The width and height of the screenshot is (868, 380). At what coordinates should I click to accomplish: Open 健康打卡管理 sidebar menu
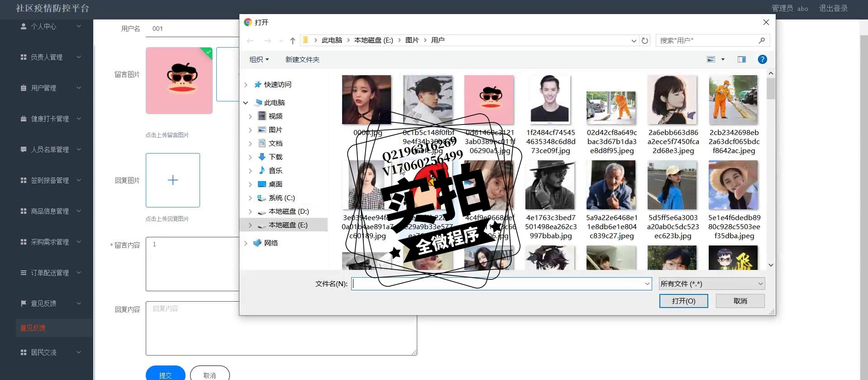pos(51,119)
